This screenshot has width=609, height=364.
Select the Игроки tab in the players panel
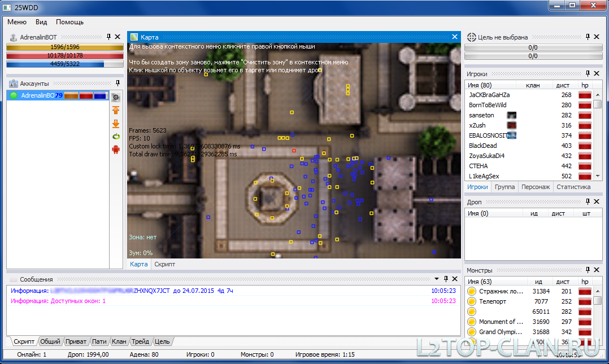(x=477, y=187)
